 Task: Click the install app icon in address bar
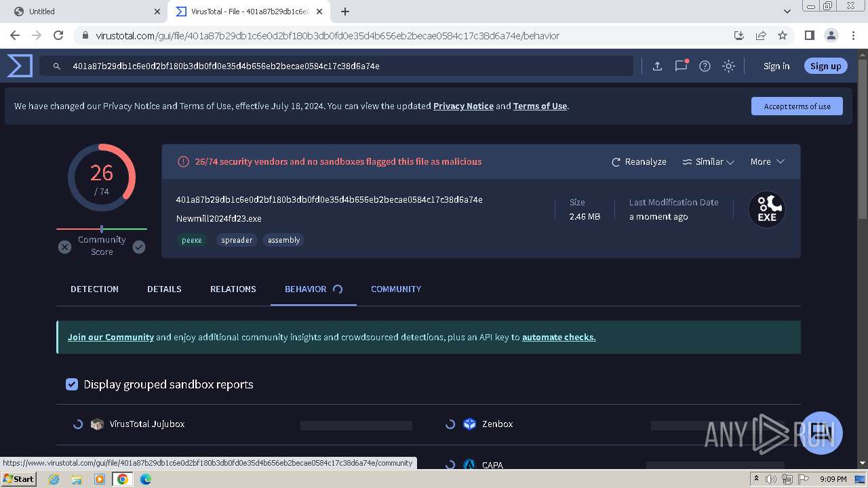pyautogui.click(x=739, y=35)
